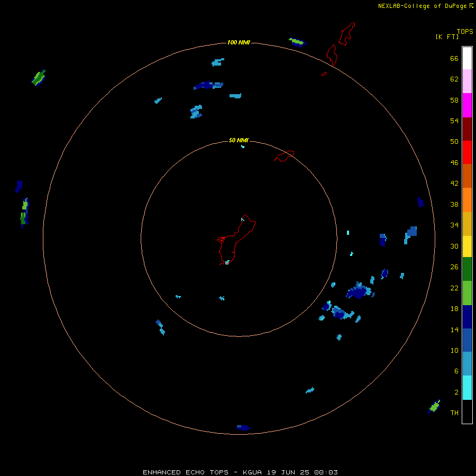476x476 pixels.
Task: Click the magenta 58 kft legend swatch
Action: click(467, 105)
